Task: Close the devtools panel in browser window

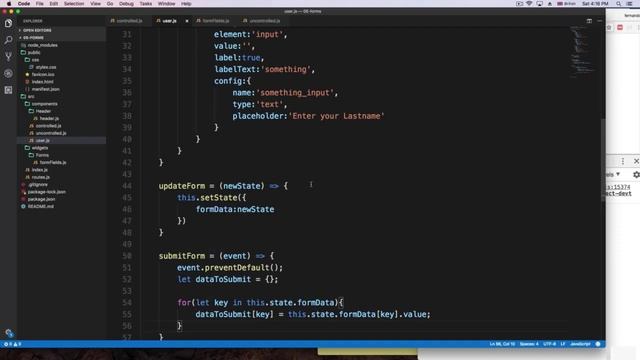Action: pyautogui.click(x=636, y=161)
